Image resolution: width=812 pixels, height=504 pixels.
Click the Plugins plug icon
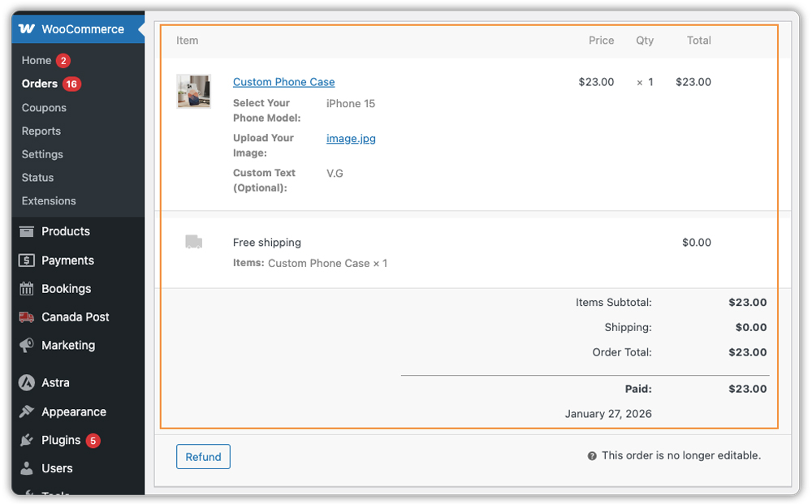[x=27, y=441]
